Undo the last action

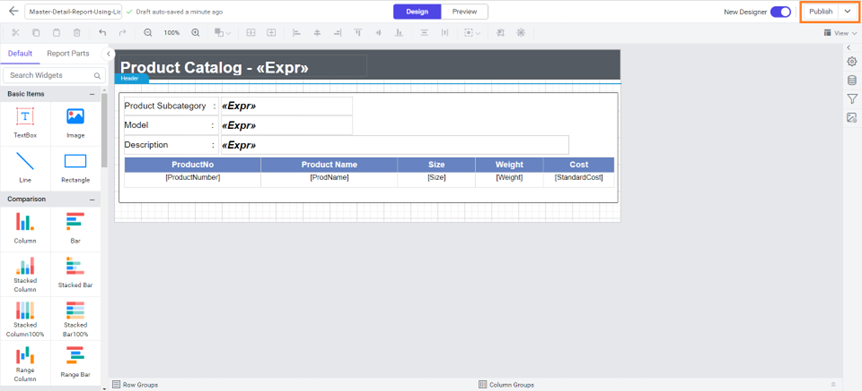(x=102, y=33)
